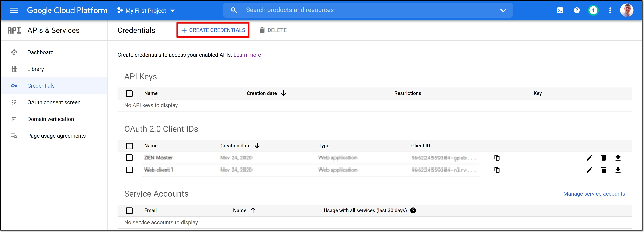Click the Google Cloud Platform logo

(67, 10)
